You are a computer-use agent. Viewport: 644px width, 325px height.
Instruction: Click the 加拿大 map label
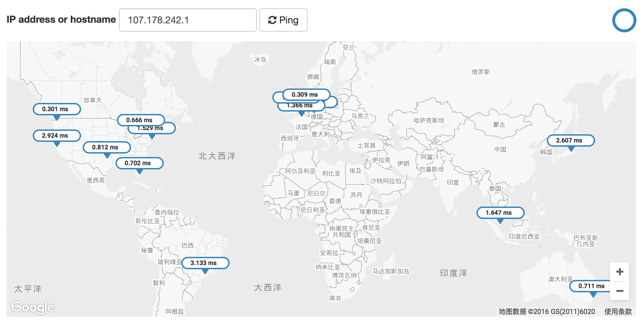pyautogui.click(x=93, y=100)
